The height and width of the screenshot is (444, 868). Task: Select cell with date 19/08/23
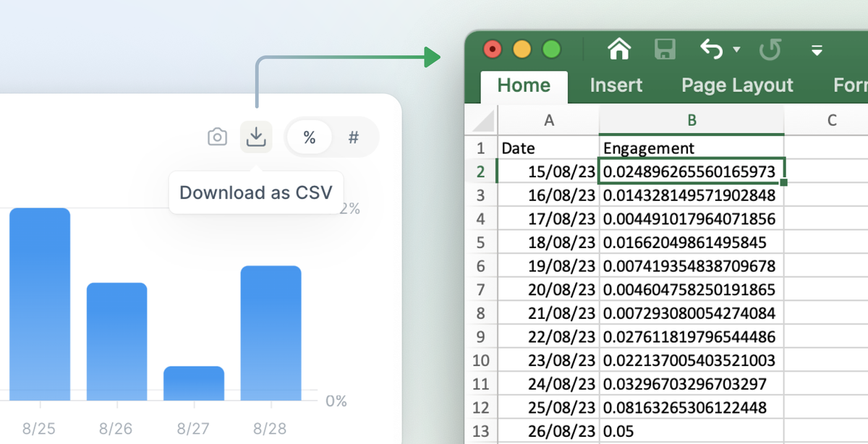pos(548,266)
